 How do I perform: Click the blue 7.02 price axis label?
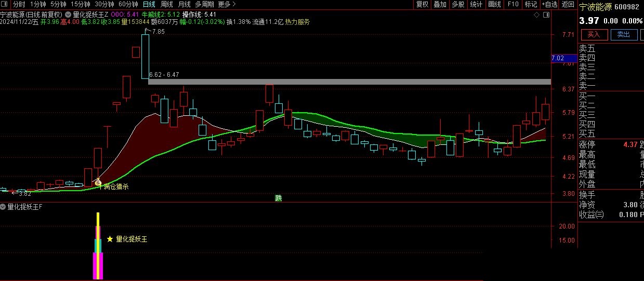click(x=558, y=58)
